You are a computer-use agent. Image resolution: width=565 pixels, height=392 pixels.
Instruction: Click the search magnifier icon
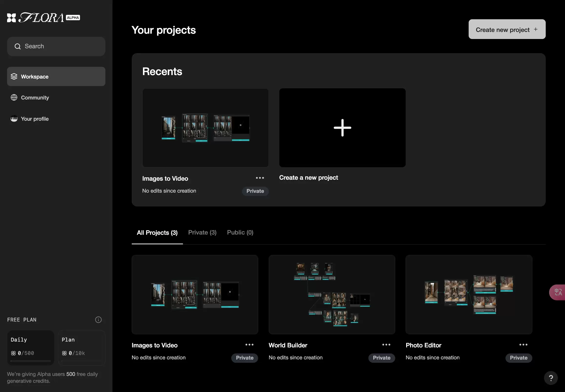[18, 46]
